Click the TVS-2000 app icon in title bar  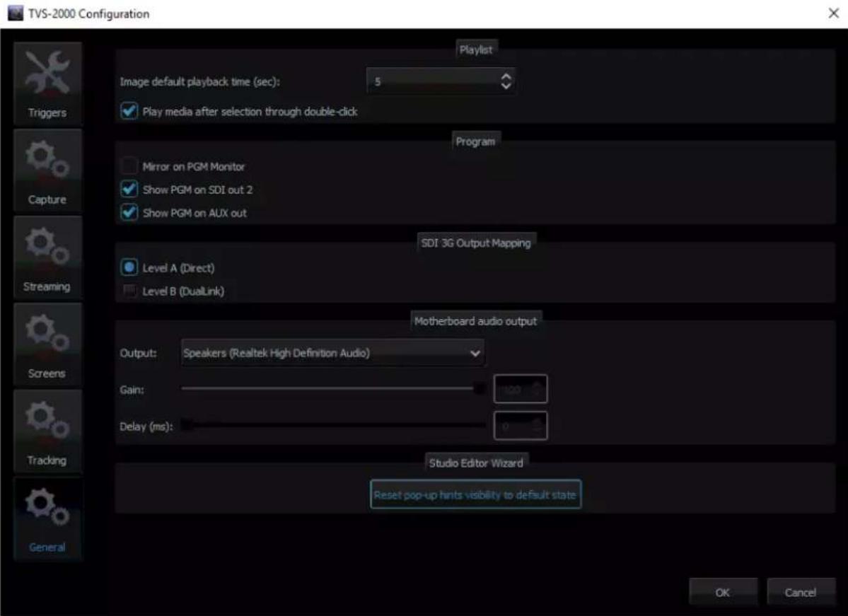15,13
